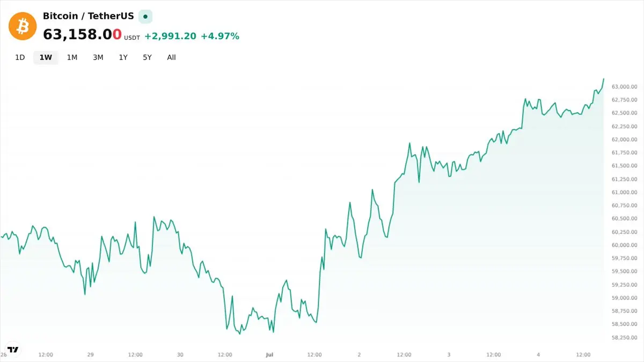Switch chart to 3M range

pos(98,57)
